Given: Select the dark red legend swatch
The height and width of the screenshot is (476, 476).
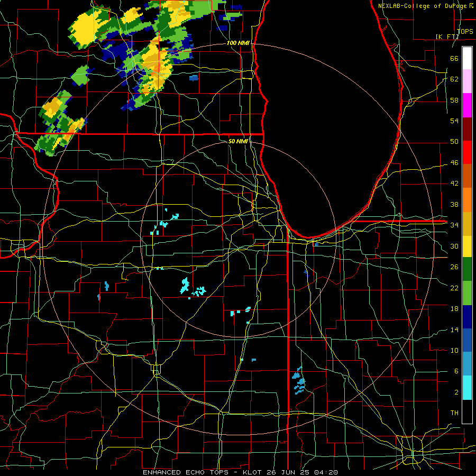Looking at the screenshot, I should (x=467, y=129).
